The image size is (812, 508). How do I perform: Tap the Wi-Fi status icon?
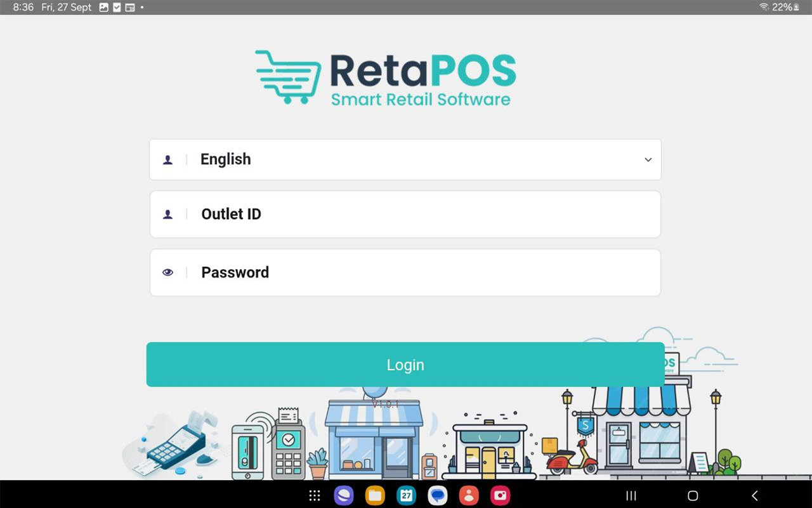tap(764, 8)
